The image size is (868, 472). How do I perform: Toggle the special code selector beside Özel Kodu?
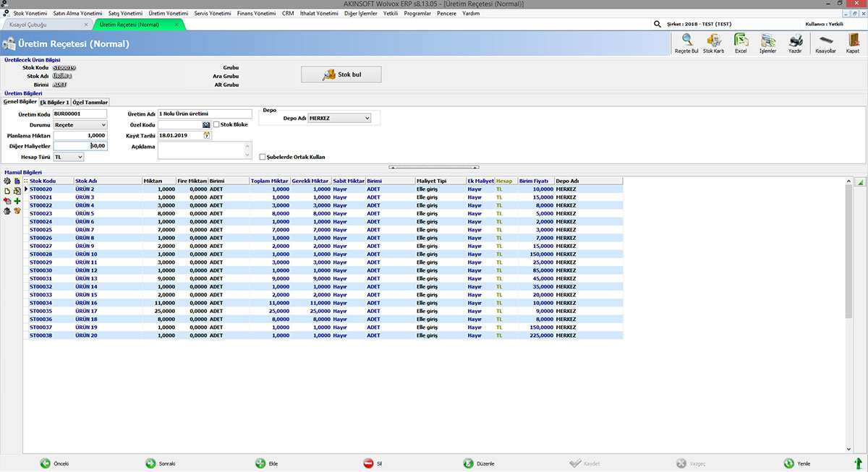[205, 124]
